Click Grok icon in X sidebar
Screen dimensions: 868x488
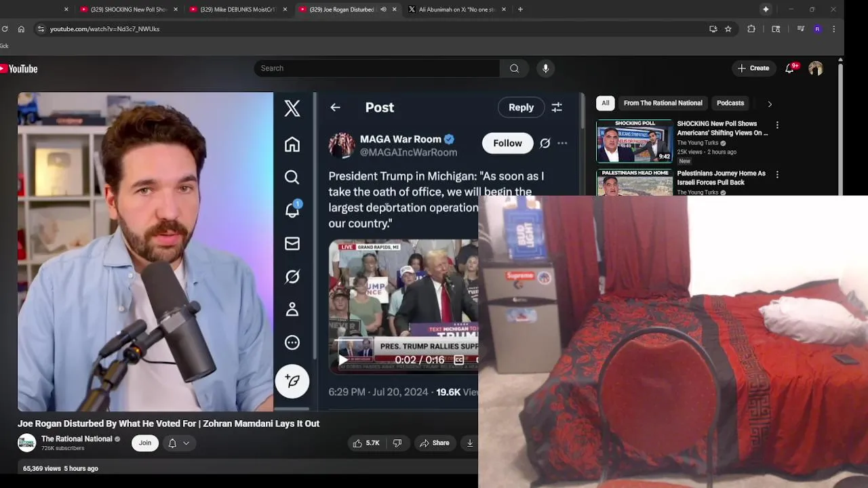[292, 277]
